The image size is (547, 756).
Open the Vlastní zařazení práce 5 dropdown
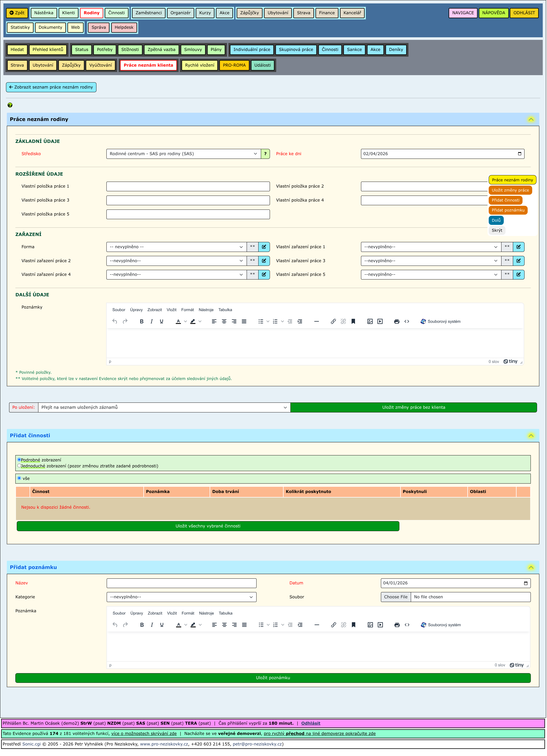pyautogui.click(x=431, y=275)
